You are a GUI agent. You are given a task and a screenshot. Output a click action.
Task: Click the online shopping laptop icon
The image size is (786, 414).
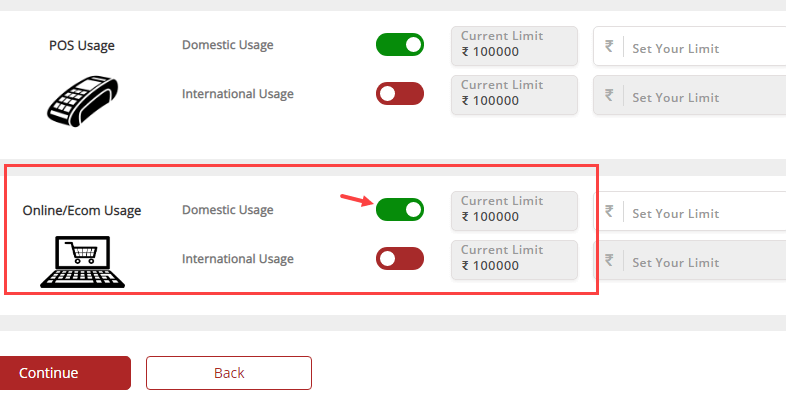pyautogui.click(x=82, y=262)
